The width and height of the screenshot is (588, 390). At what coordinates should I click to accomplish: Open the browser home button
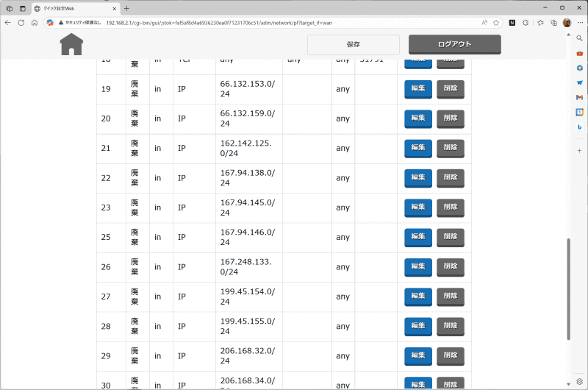tap(35, 23)
